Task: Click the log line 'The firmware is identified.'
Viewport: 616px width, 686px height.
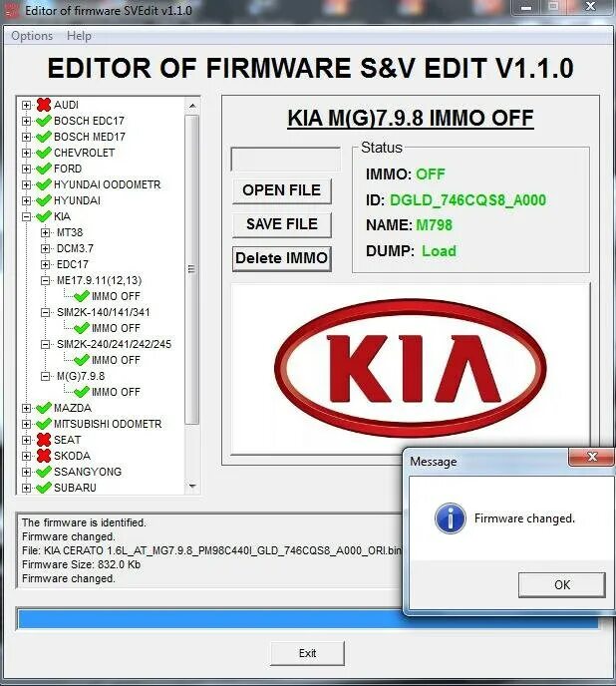Action: [84, 522]
